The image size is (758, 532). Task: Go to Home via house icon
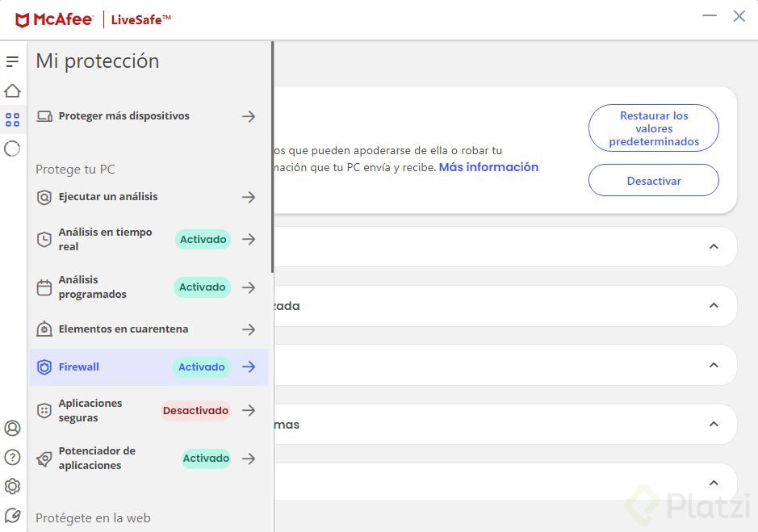pyautogui.click(x=13, y=90)
